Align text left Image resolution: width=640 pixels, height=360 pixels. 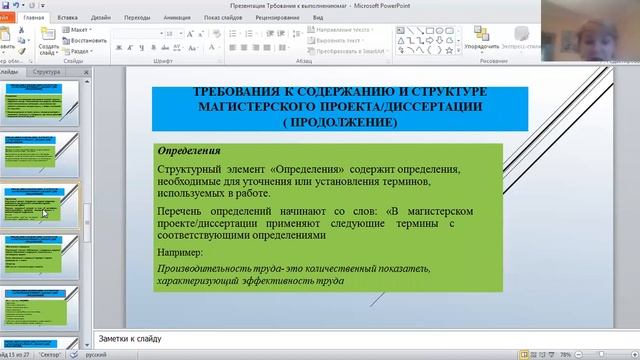233,48
